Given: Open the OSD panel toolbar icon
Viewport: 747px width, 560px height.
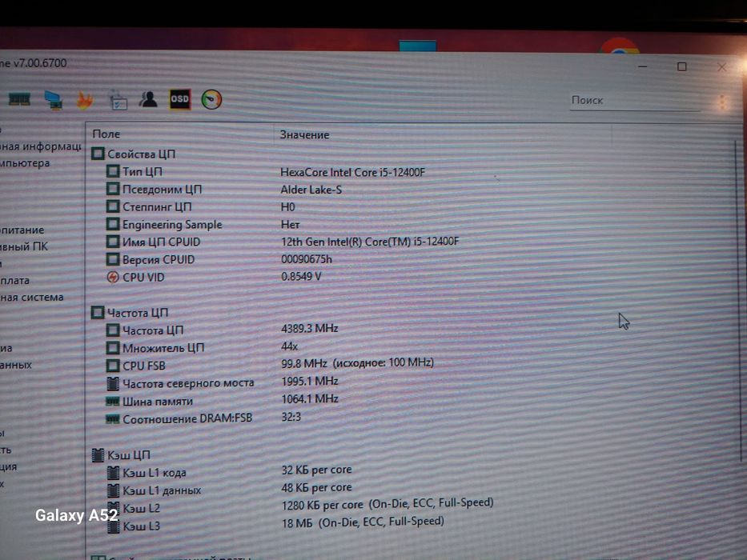Looking at the screenshot, I should (x=179, y=99).
